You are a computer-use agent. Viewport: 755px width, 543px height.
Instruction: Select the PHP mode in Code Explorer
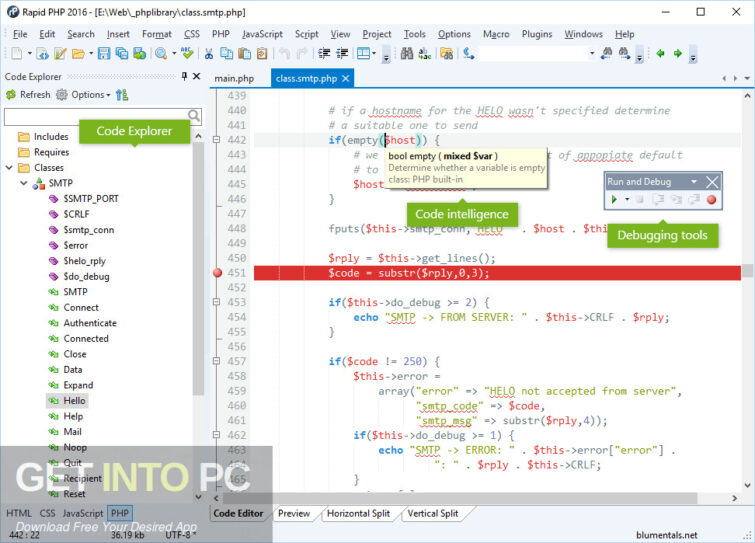click(120, 513)
